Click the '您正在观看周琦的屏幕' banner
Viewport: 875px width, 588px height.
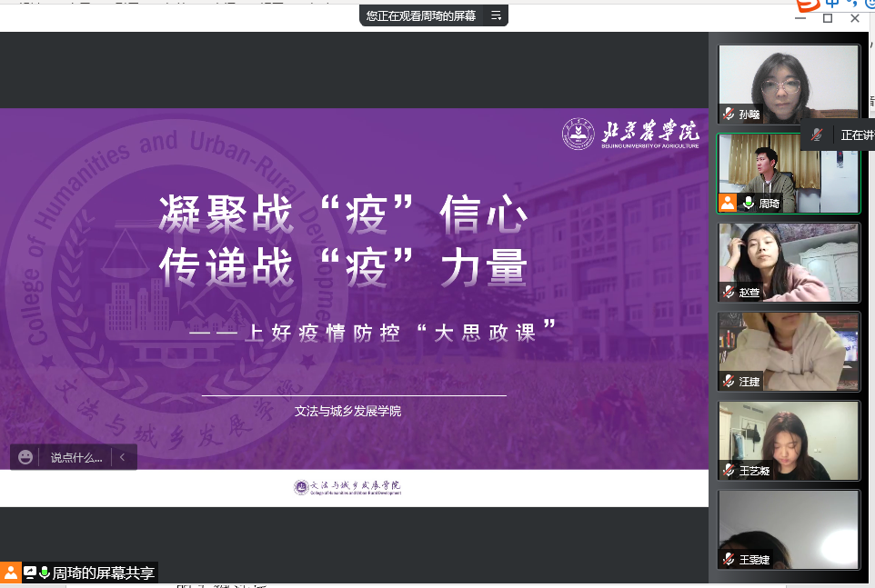(x=421, y=15)
